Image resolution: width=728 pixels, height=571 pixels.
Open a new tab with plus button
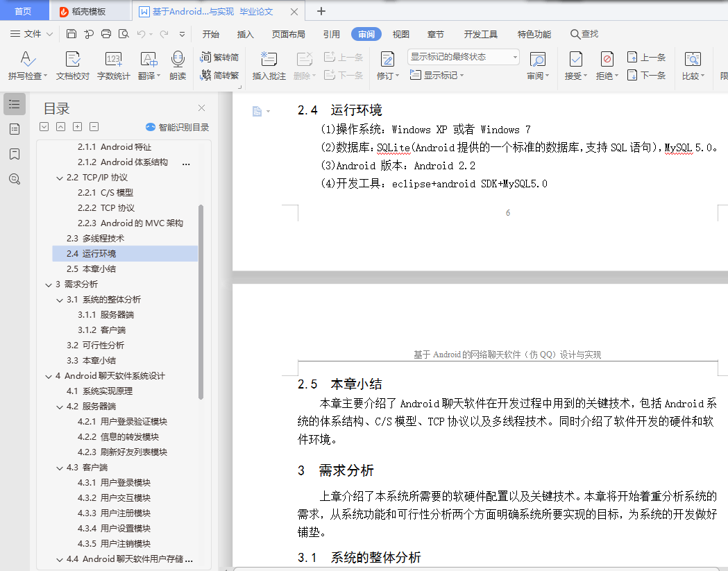321,11
